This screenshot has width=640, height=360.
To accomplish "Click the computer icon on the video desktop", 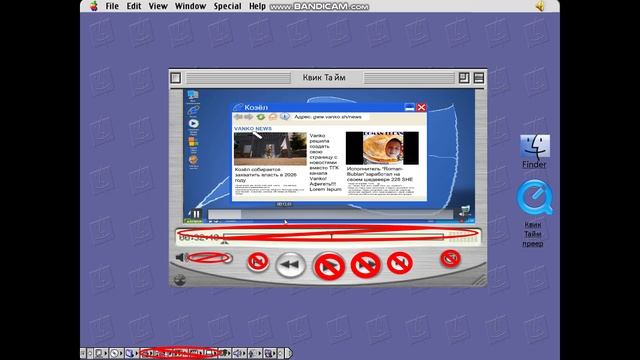I will 193,96.
